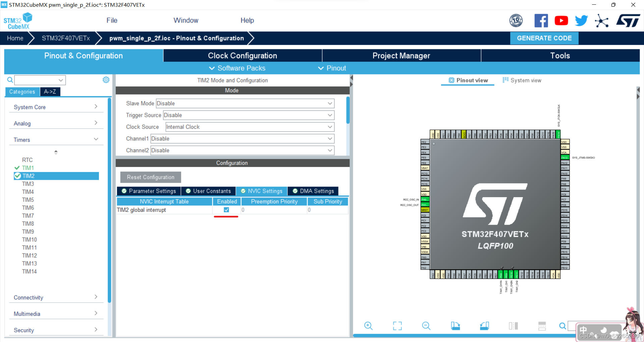Open the File menu
The width and height of the screenshot is (644, 342).
coord(112,20)
